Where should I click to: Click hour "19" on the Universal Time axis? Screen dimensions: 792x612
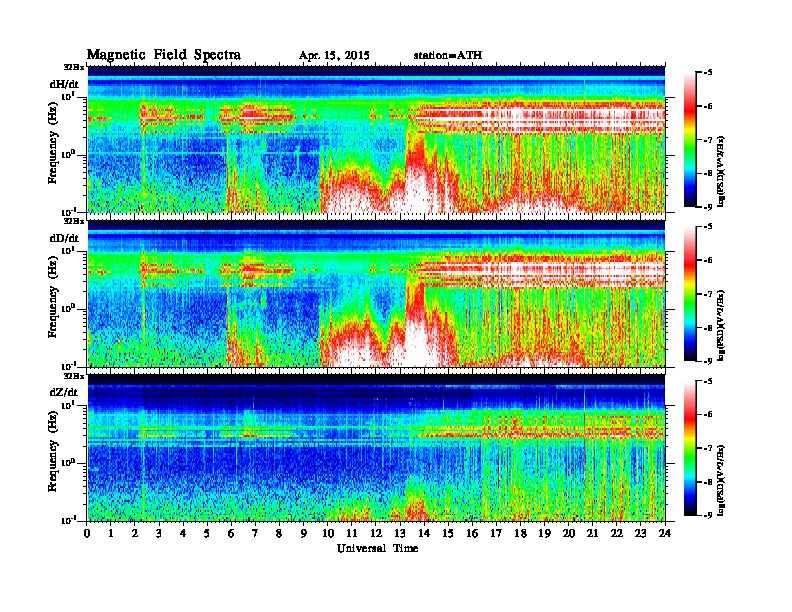pos(544,534)
